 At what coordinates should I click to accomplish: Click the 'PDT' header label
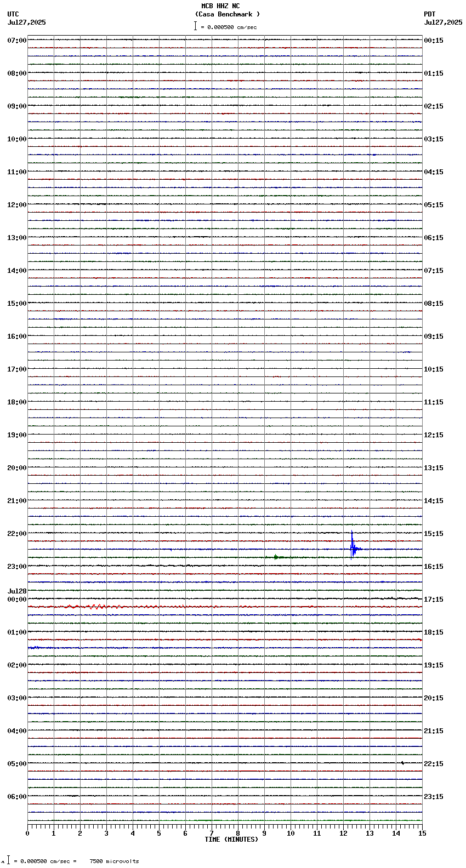tap(429, 14)
